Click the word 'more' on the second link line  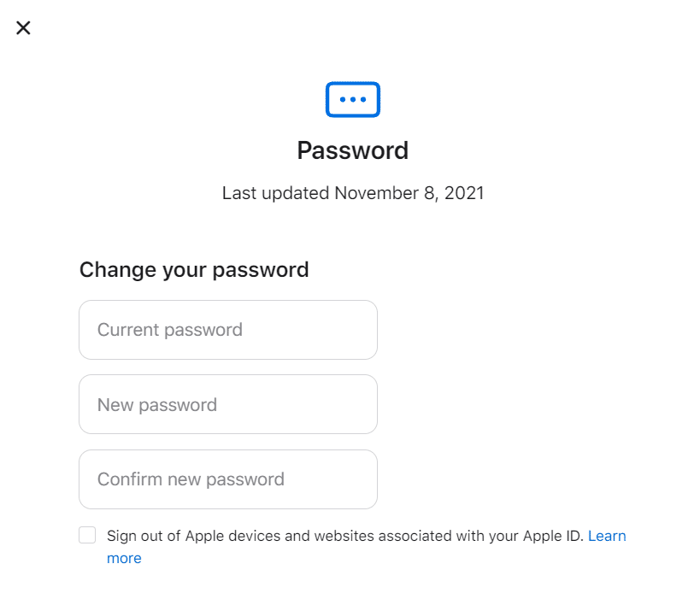point(124,558)
